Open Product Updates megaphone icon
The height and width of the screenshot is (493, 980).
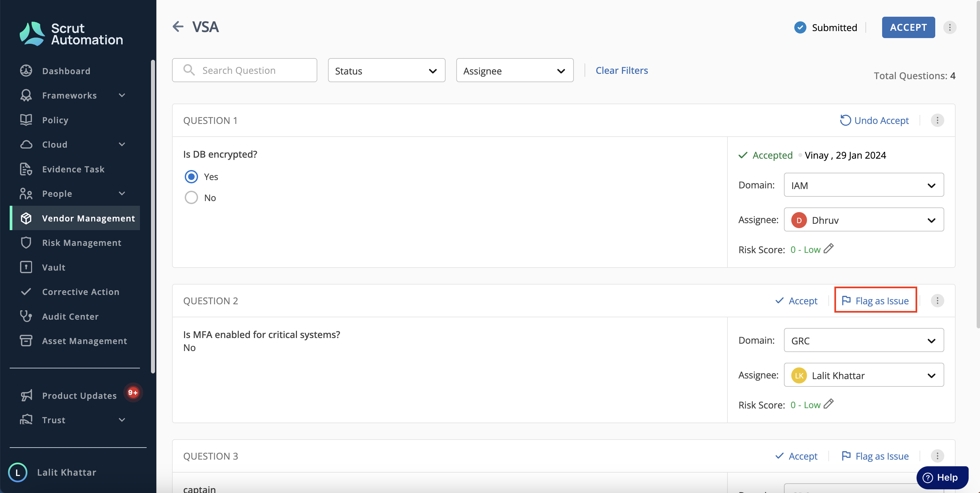point(26,395)
